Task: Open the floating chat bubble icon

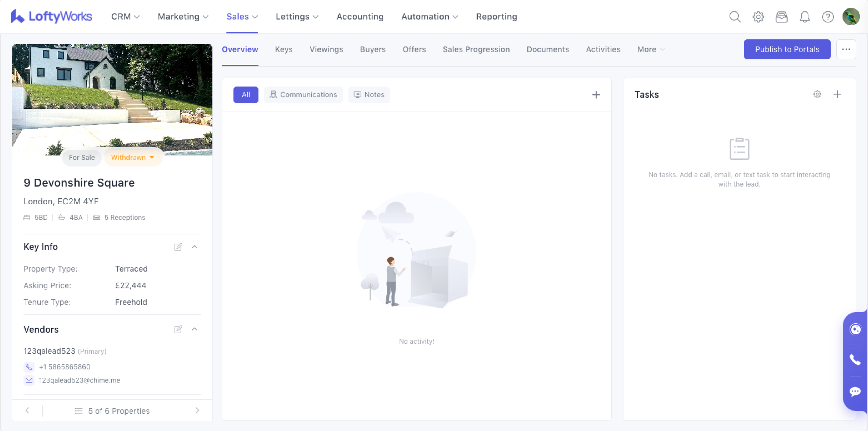Action: [x=855, y=391]
